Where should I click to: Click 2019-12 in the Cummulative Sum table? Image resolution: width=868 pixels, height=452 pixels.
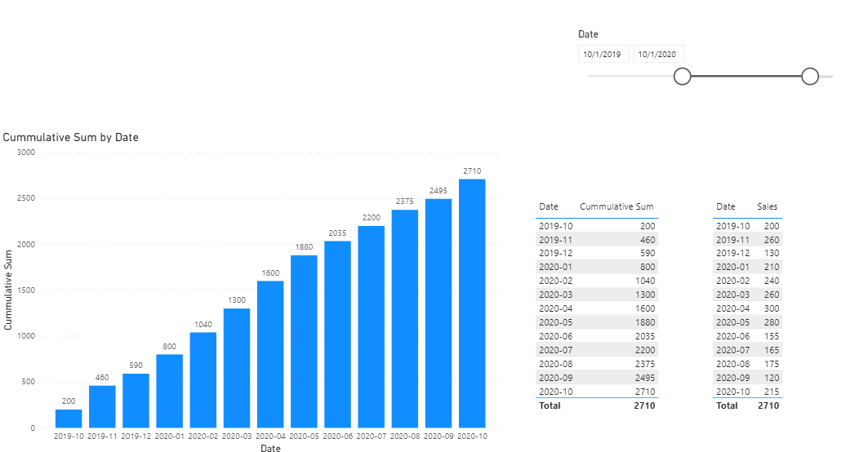(556, 253)
